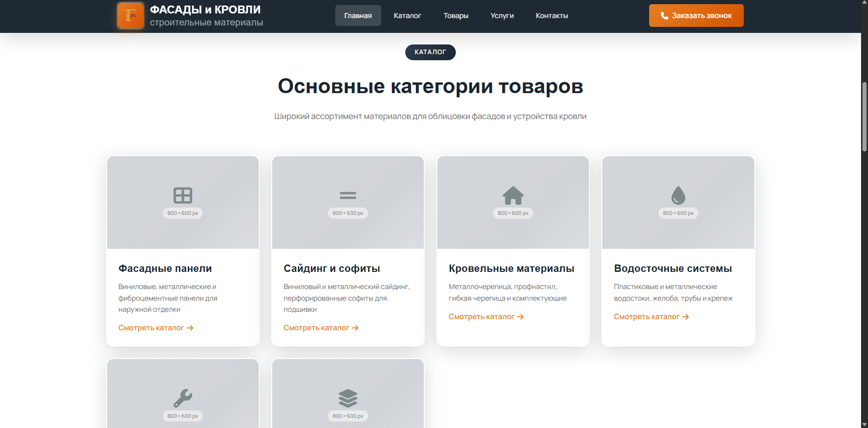868x428 pixels.
Task: Open the Главная menu item
Action: pyautogui.click(x=358, y=16)
